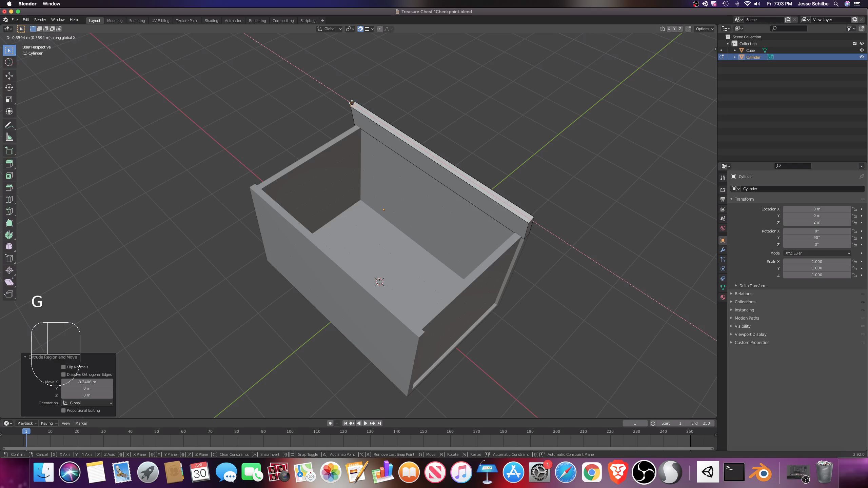868x488 pixels.
Task: Choose the Scale tool
Action: 9,99
